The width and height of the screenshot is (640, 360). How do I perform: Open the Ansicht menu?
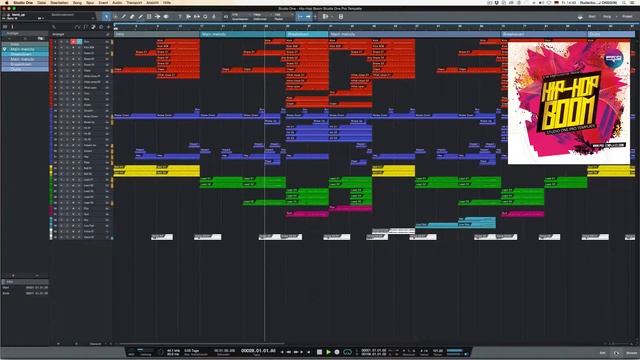tap(153, 2)
